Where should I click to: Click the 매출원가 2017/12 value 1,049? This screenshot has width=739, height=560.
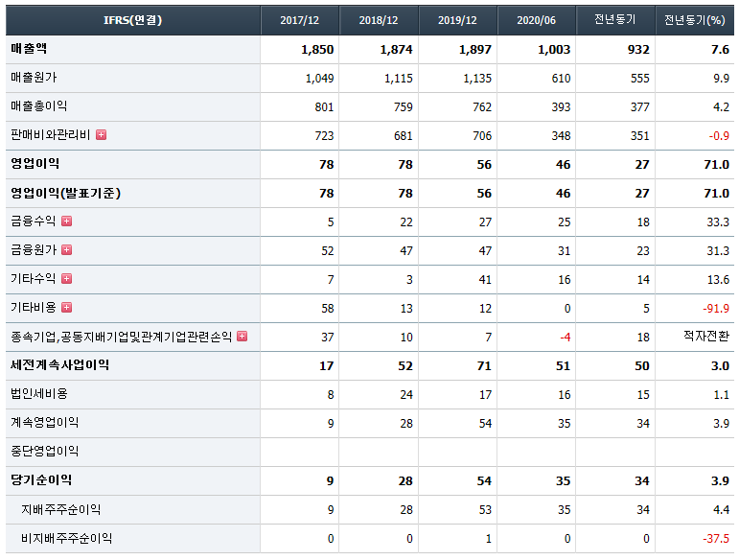pyautogui.click(x=319, y=79)
